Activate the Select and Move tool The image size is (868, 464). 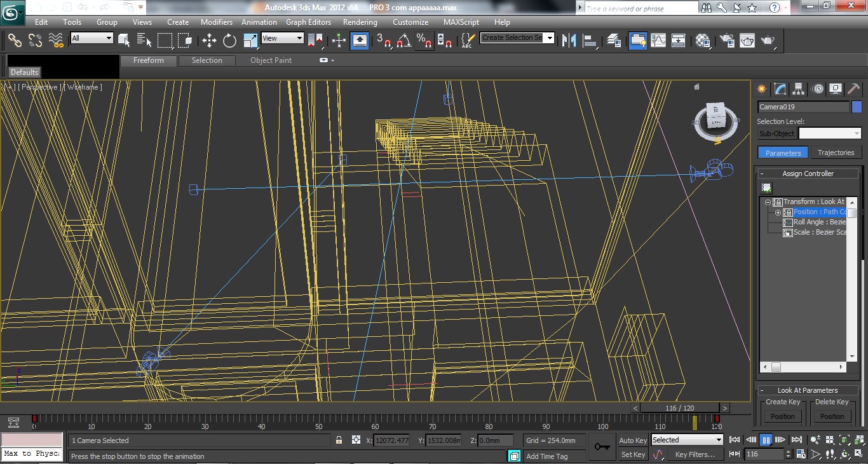[210, 40]
